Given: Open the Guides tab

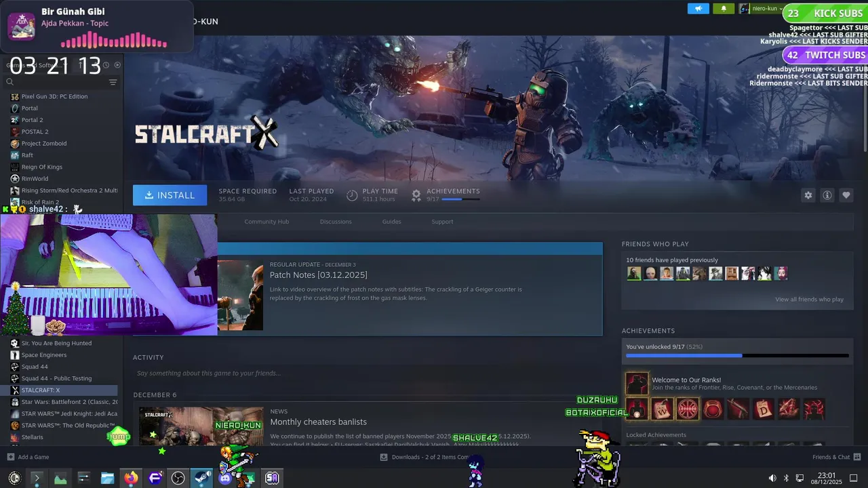Looking at the screenshot, I should pos(391,222).
